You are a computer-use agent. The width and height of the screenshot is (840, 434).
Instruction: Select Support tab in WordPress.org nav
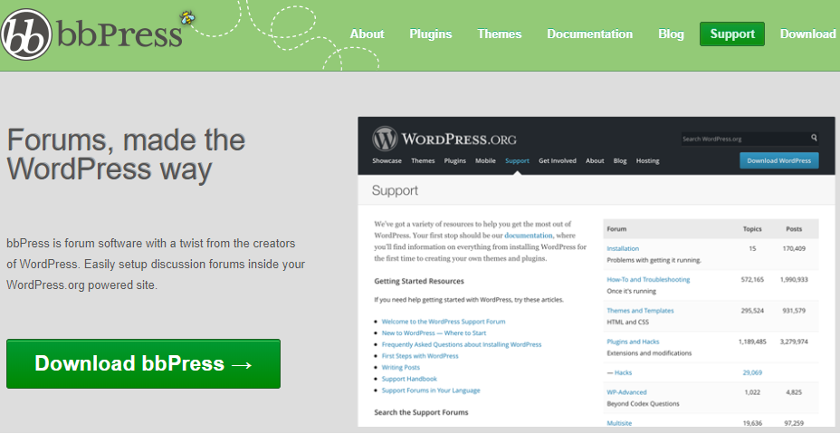(x=517, y=161)
